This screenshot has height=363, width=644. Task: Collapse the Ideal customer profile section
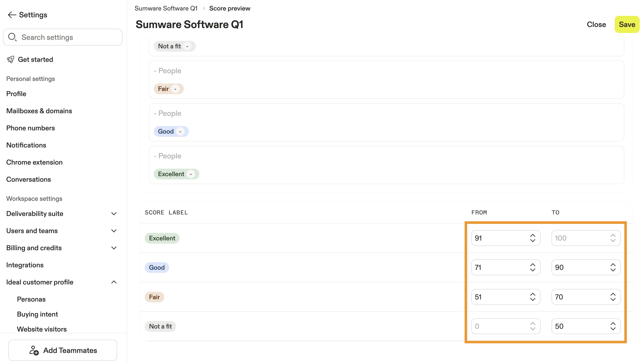114,282
